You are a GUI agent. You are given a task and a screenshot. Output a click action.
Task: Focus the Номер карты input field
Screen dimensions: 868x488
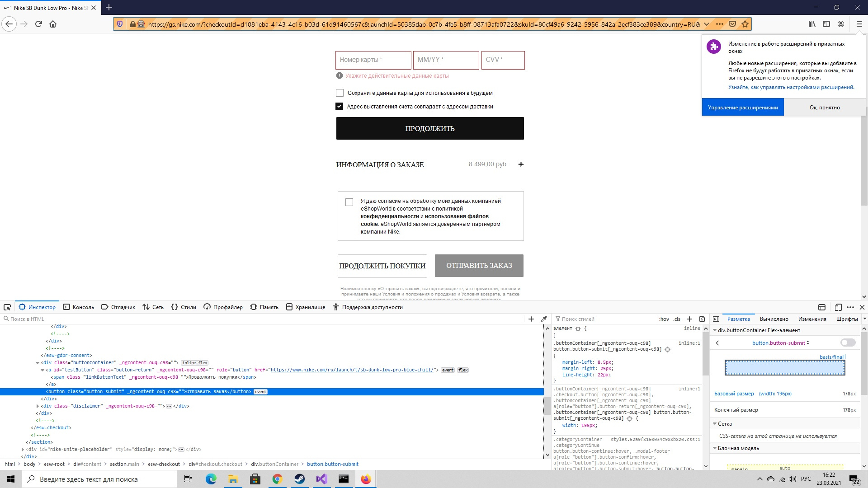pos(373,60)
